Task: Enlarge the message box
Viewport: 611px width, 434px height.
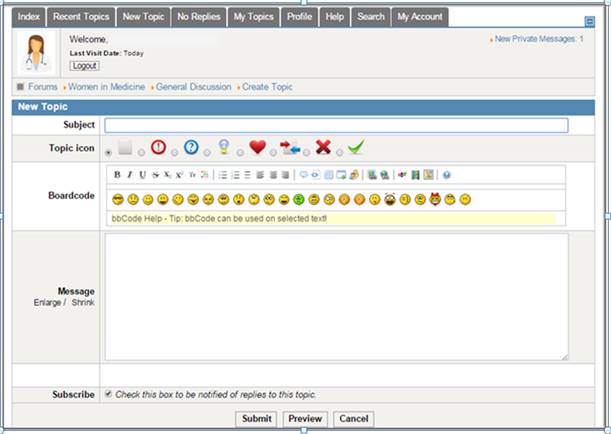Action: tap(47, 303)
